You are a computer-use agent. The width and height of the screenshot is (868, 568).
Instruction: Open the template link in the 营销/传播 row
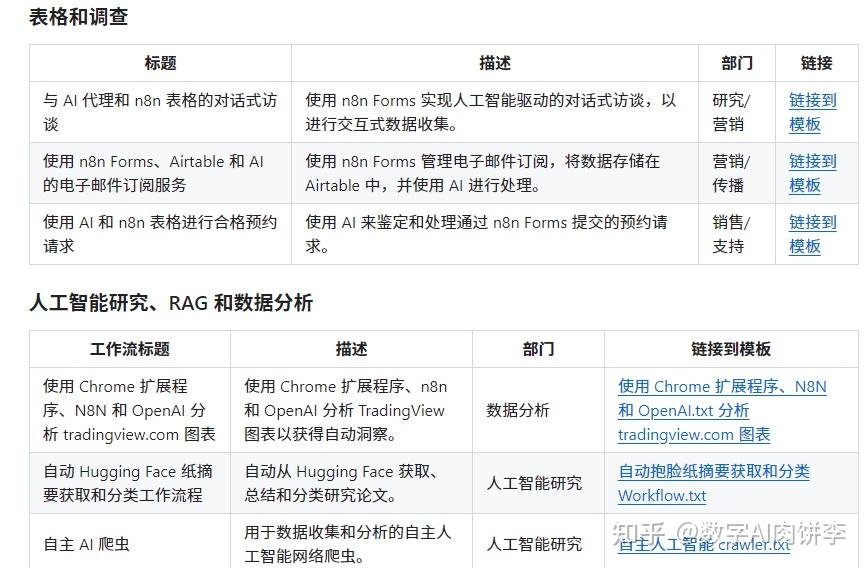point(812,173)
